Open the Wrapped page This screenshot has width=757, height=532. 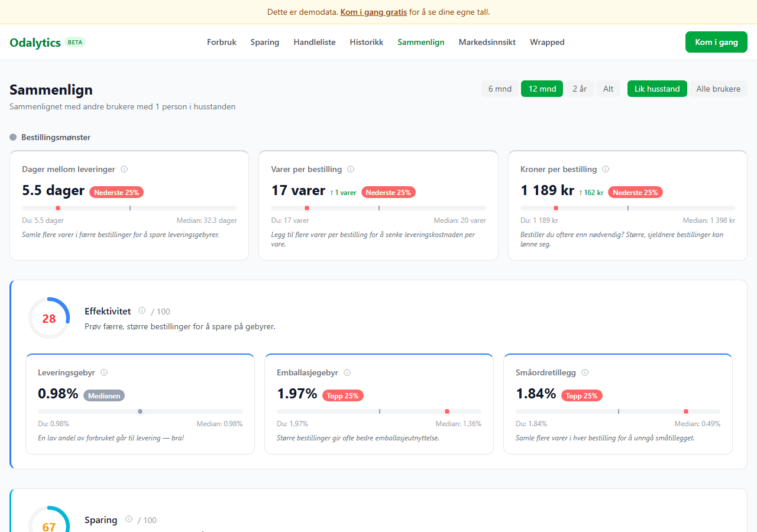[547, 42]
